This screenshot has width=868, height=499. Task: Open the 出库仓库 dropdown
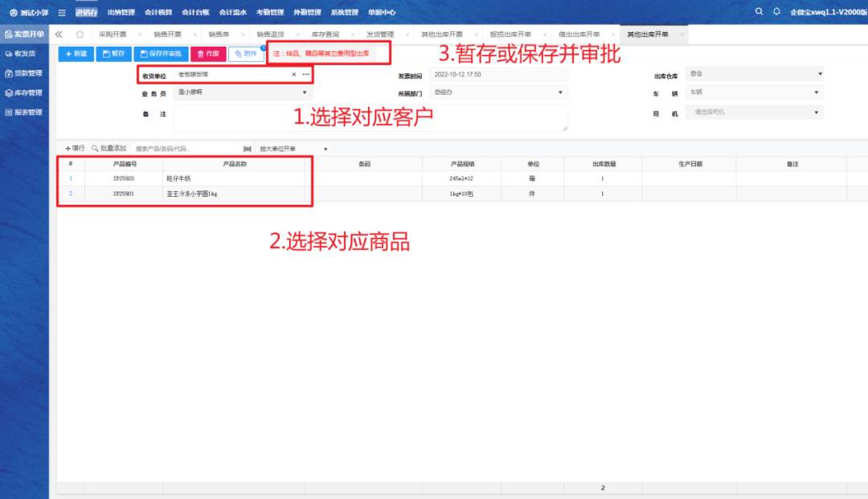point(754,74)
